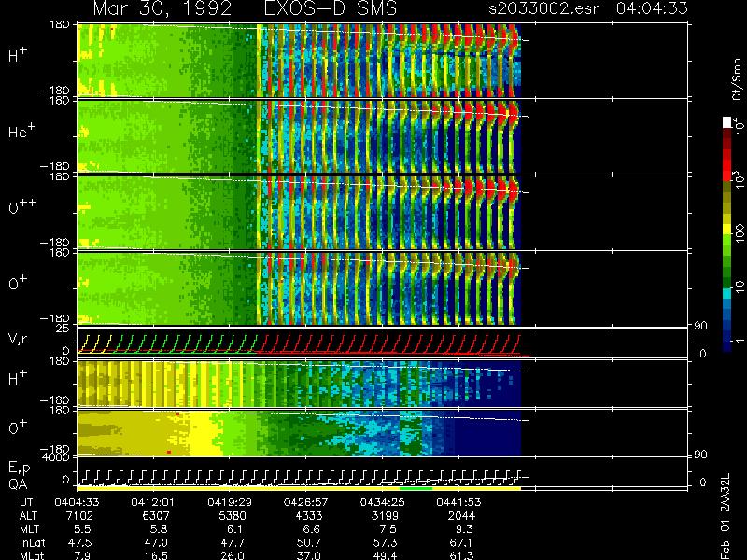This screenshot has height=560, width=747.
Task: Click the cyan color bar segment
Action: pyautogui.click(x=727, y=294)
